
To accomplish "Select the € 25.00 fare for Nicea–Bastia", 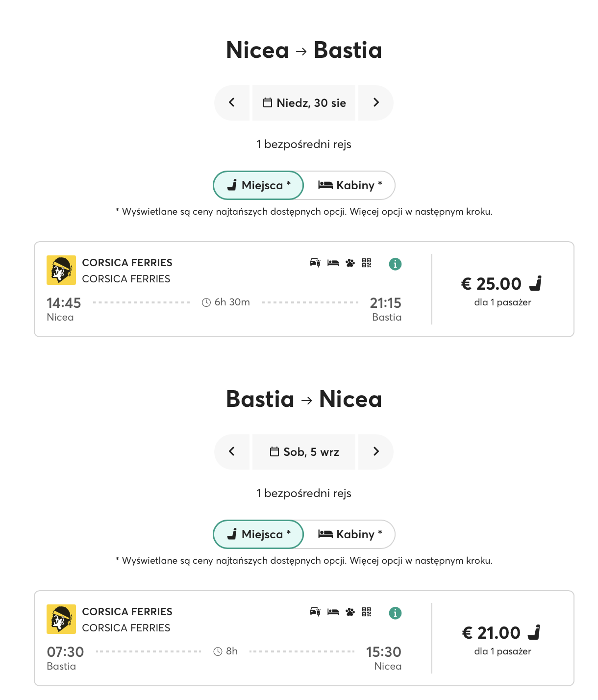I will [x=502, y=290].
